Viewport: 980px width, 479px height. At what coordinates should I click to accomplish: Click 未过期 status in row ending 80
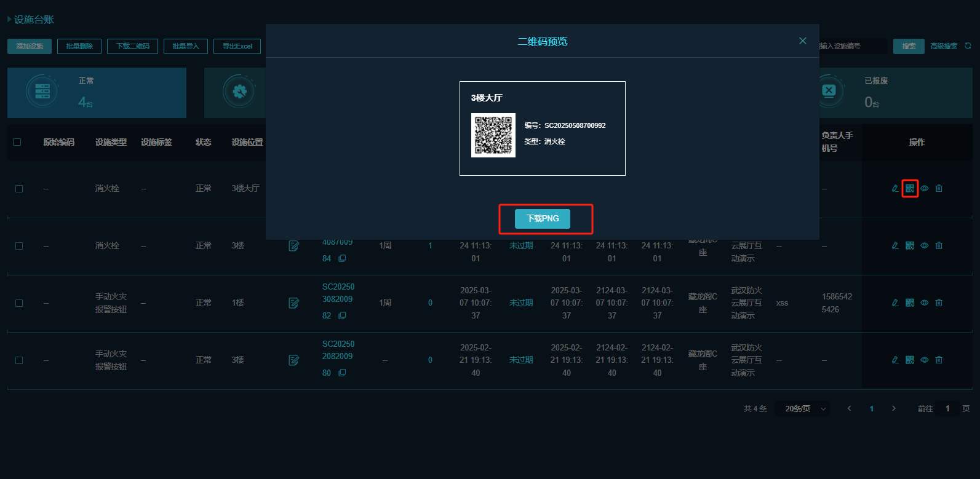[521, 360]
